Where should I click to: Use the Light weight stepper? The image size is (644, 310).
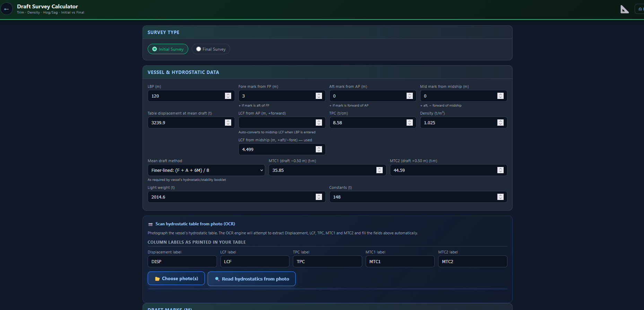(319, 197)
